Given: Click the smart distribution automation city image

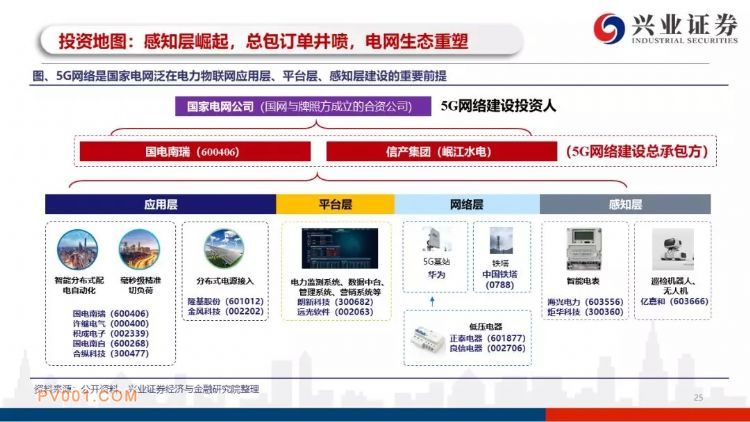Looking at the screenshot, I should click(77, 250).
